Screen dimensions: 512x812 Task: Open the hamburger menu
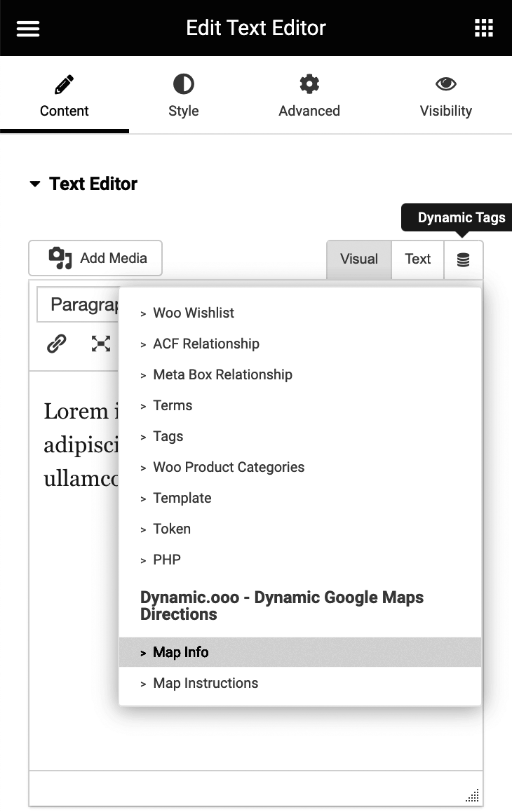[27, 28]
